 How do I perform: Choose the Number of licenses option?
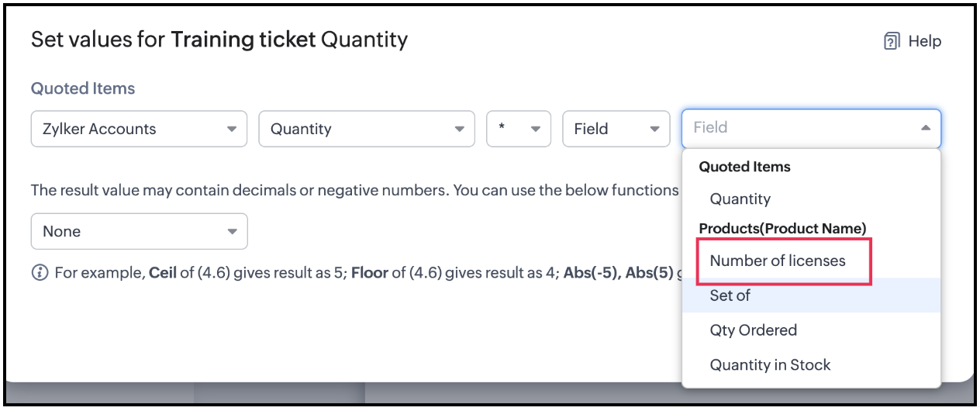[778, 261]
